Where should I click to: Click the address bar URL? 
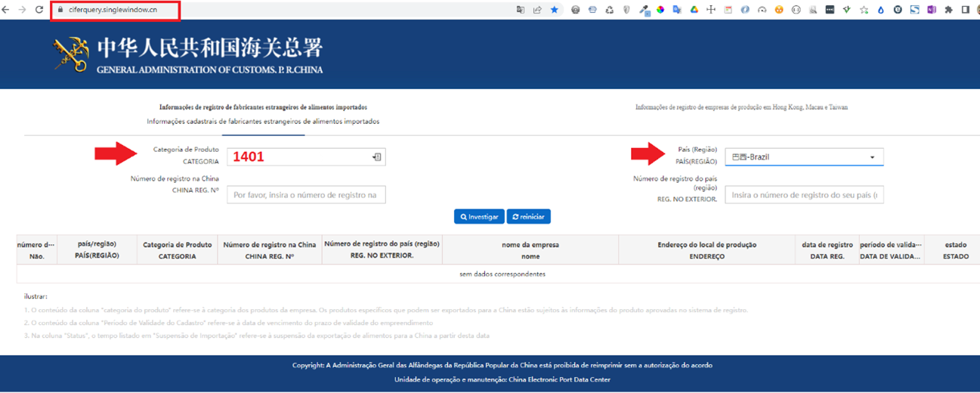coord(113,10)
